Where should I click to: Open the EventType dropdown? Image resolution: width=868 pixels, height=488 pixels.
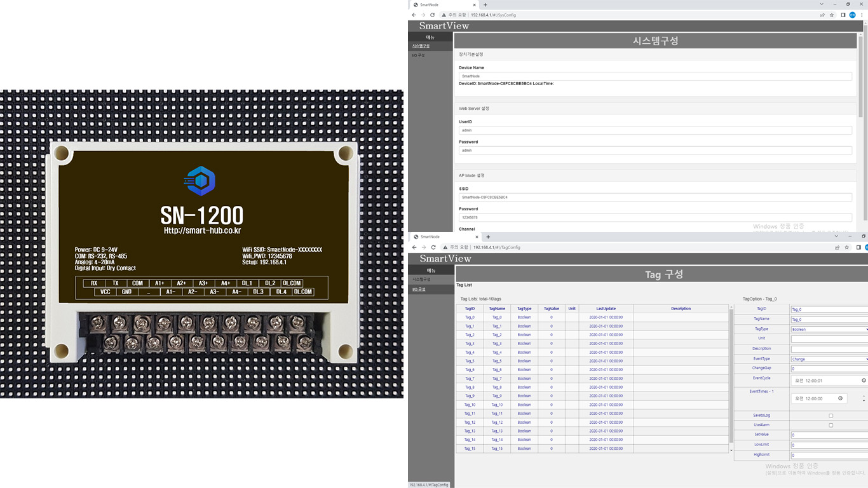tap(829, 359)
